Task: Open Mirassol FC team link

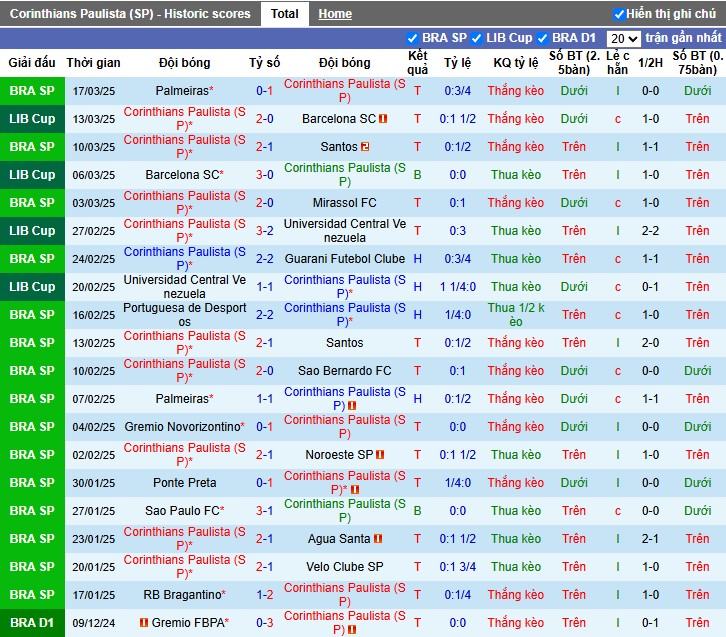Action: pyautogui.click(x=344, y=203)
